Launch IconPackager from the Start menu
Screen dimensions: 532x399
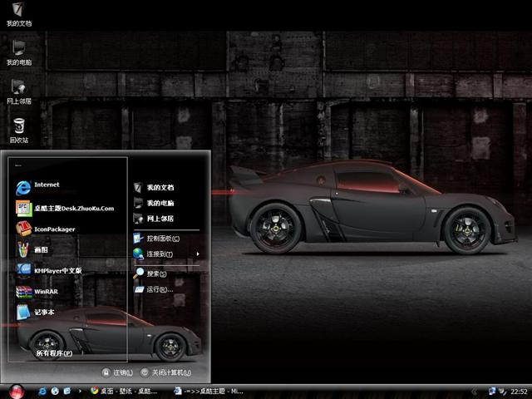pos(54,229)
